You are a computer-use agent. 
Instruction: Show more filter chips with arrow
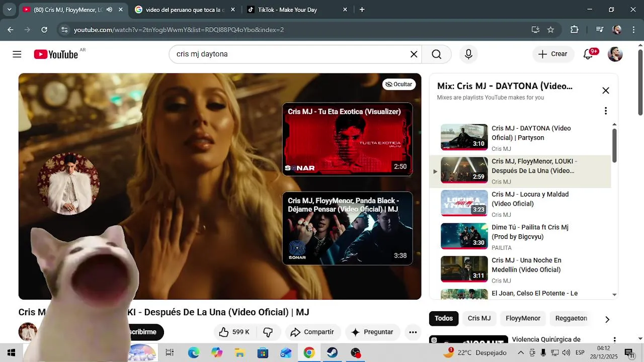click(x=607, y=319)
